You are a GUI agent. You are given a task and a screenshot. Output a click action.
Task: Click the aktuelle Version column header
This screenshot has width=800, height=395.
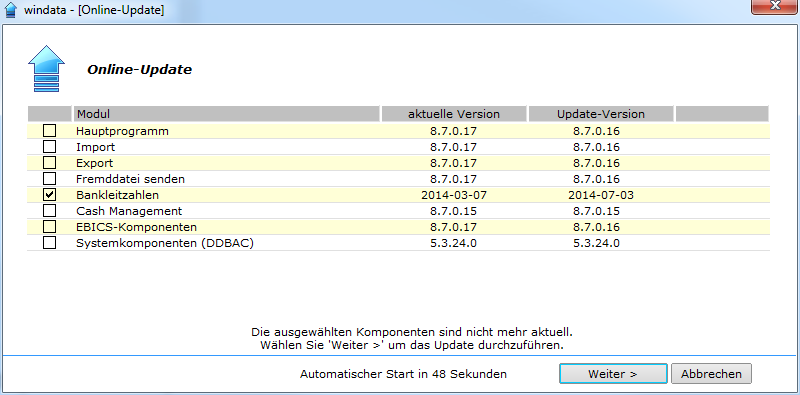click(454, 114)
